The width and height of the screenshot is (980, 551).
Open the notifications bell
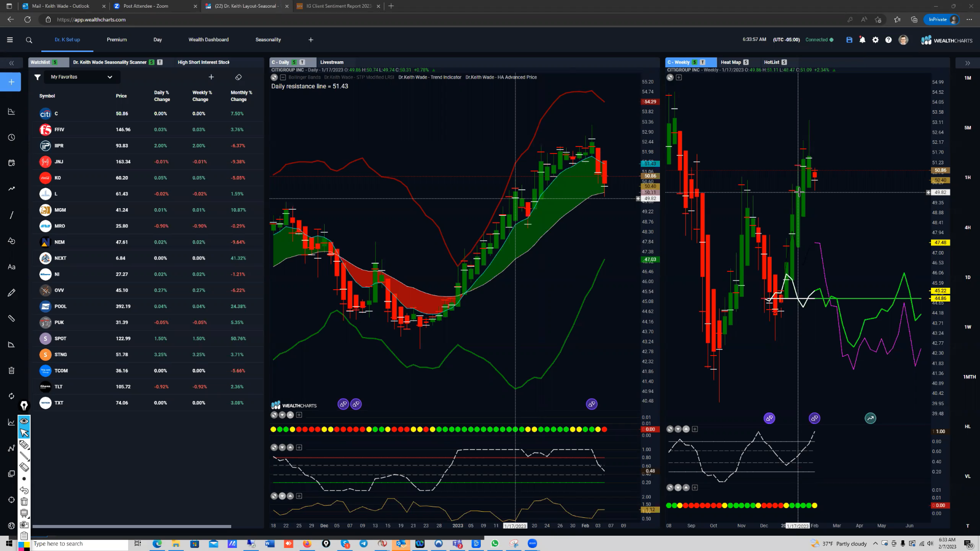coord(862,40)
